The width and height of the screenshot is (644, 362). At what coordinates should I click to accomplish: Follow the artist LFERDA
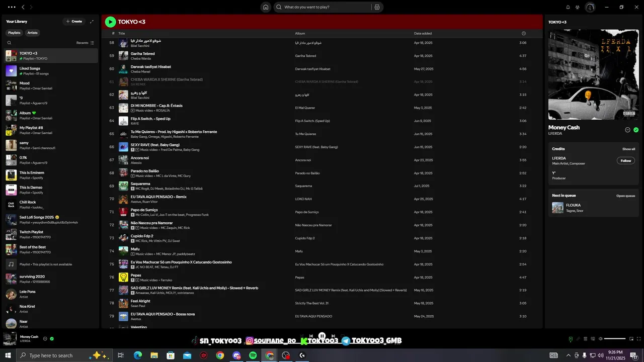(x=626, y=161)
